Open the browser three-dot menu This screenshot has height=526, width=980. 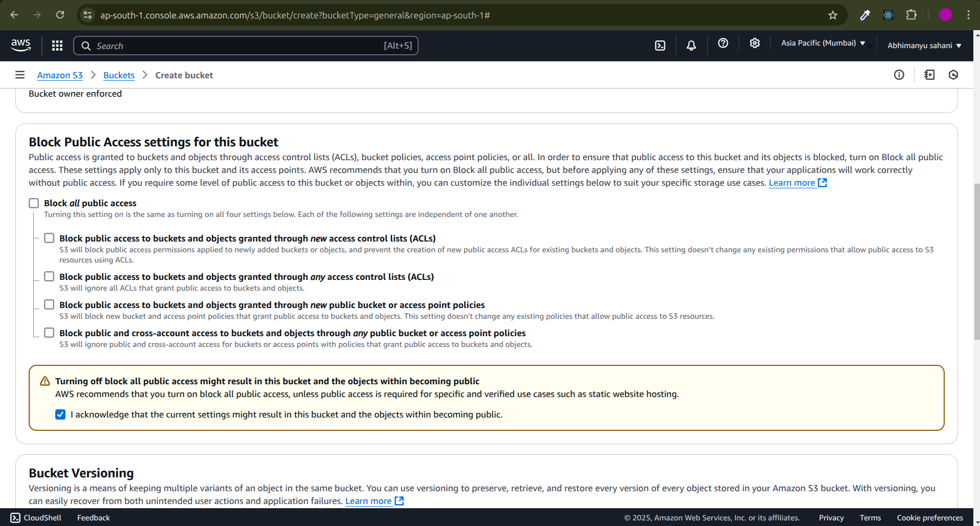968,15
